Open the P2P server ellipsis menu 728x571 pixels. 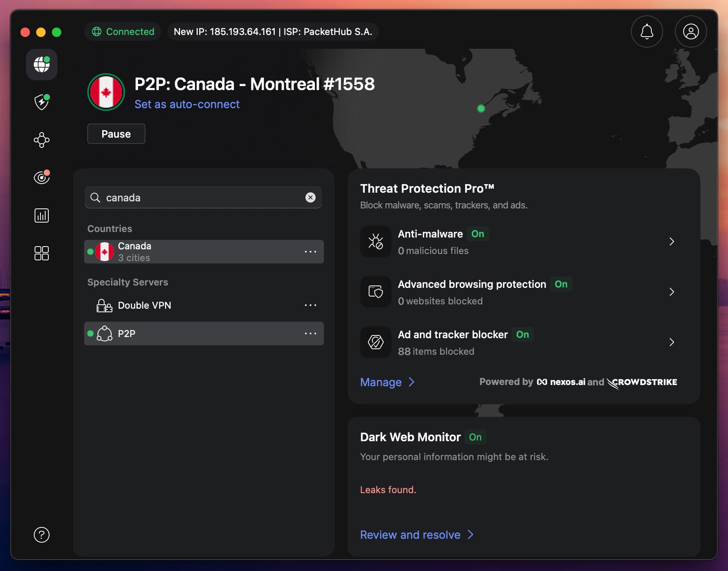click(311, 333)
